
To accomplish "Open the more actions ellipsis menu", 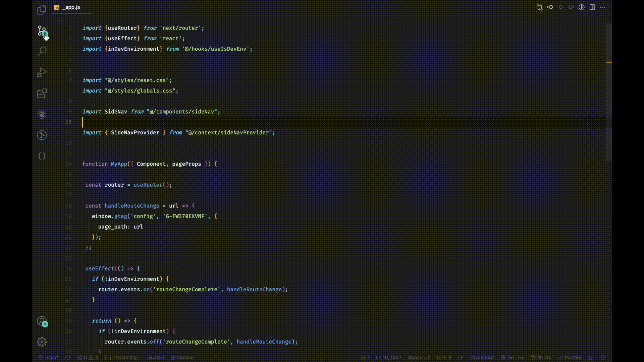I will tap(603, 7).
